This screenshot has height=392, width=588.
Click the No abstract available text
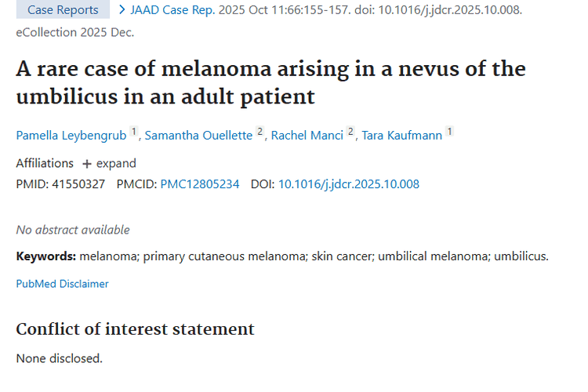point(73,230)
